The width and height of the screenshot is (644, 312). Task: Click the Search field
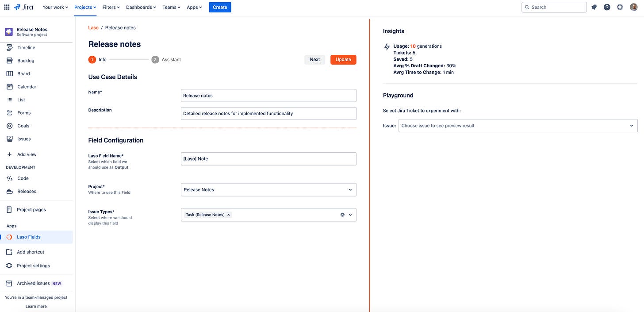tap(554, 7)
